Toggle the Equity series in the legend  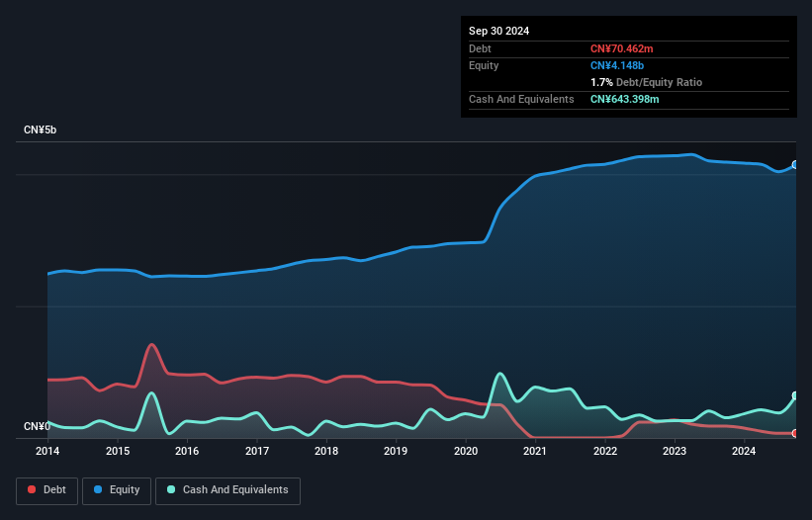click(x=119, y=490)
